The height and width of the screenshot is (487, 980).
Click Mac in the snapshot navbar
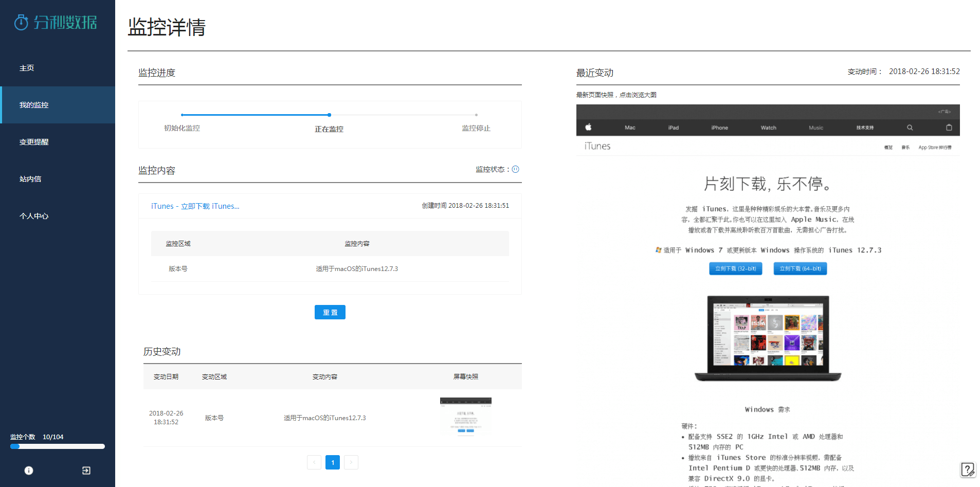(630, 128)
